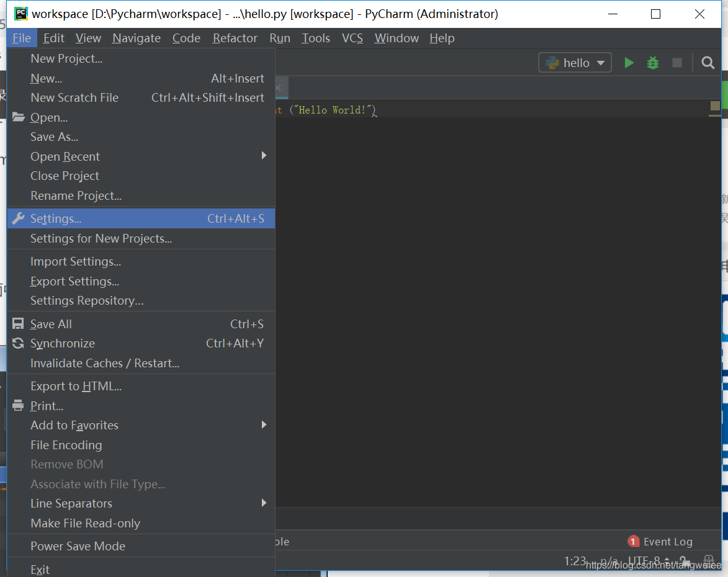Run the hello configuration with green play icon
This screenshot has height=577, width=728.
click(x=629, y=63)
